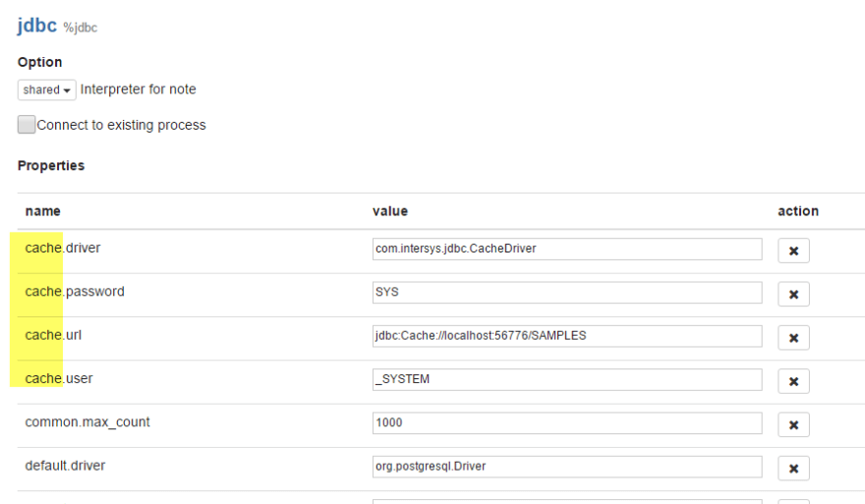The width and height of the screenshot is (865, 504).
Task: Click the Option section heading
Action: (39, 62)
